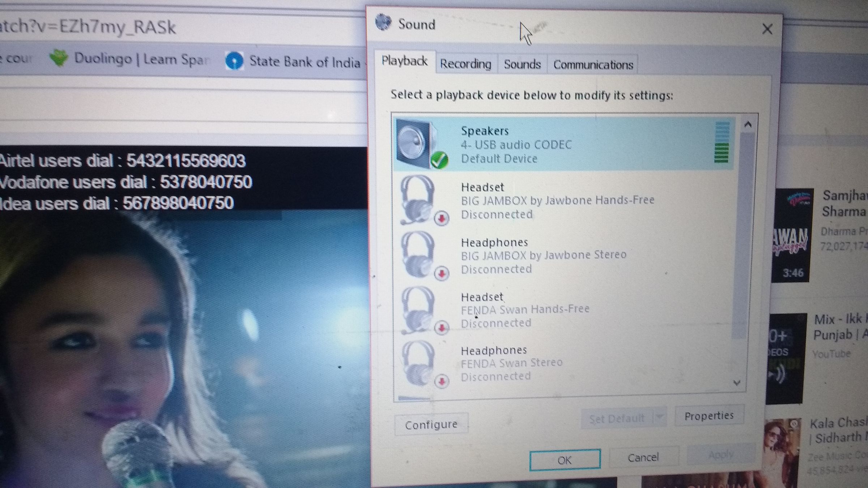The width and height of the screenshot is (868, 488).
Task: Open the Communications tab
Action: 593,65
